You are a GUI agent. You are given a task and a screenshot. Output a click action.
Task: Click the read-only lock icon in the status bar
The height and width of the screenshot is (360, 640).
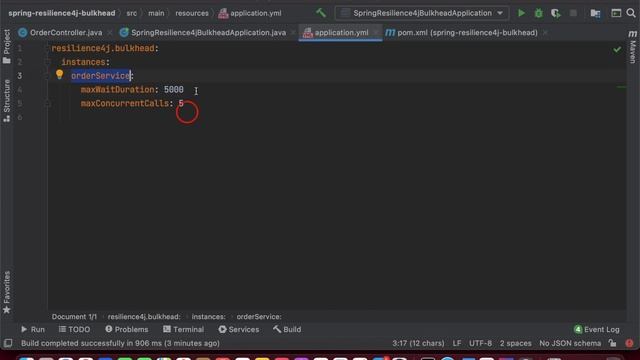(x=612, y=343)
